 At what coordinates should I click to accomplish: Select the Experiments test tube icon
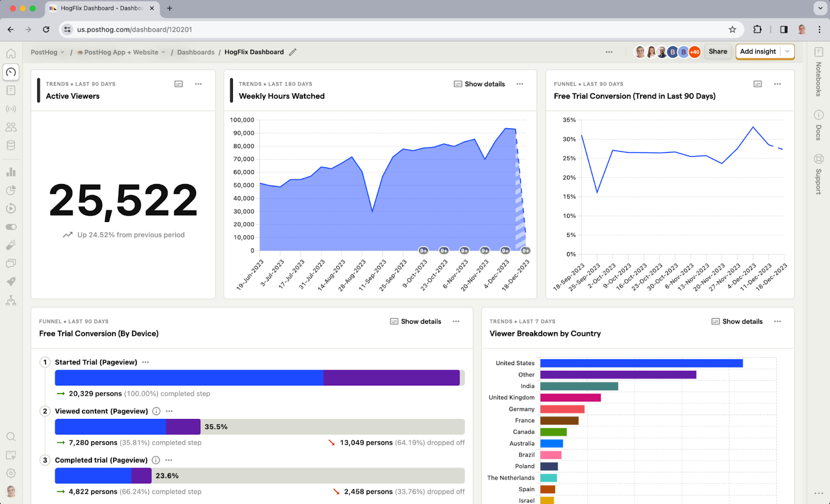[11, 245]
